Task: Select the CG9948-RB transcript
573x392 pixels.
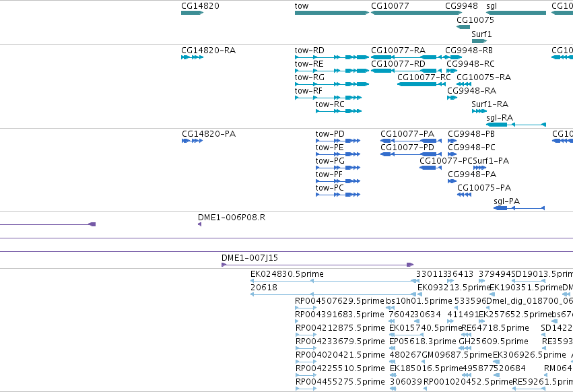Action: [452, 57]
